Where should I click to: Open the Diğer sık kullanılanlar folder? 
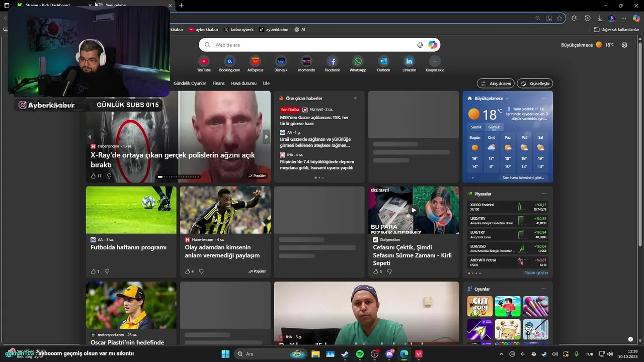click(x=616, y=30)
